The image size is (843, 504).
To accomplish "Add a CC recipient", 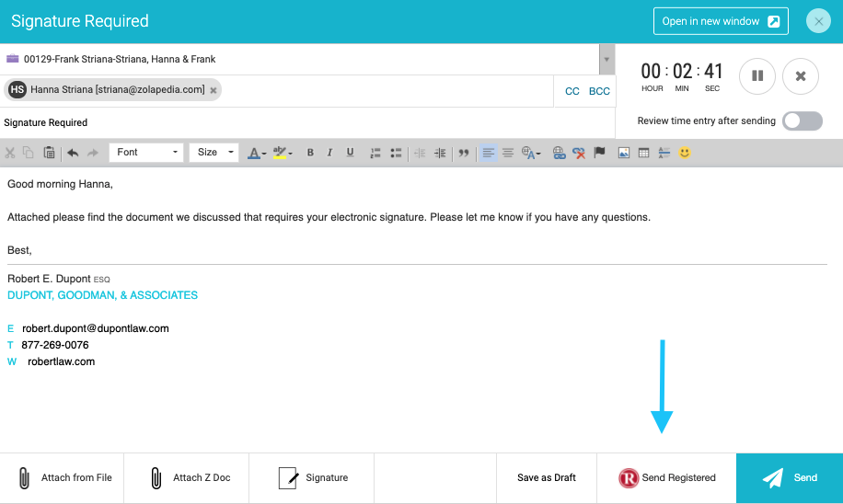I will 572,91.
